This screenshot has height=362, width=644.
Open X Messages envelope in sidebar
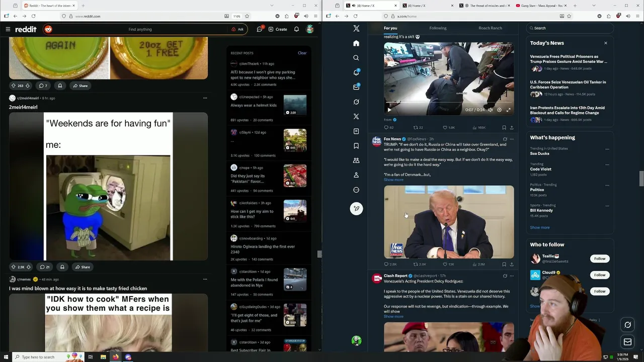[356, 87]
